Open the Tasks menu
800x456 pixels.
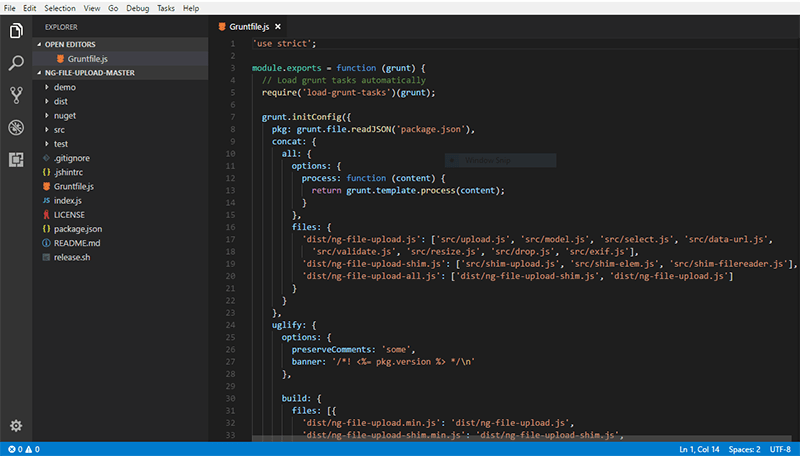point(166,8)
